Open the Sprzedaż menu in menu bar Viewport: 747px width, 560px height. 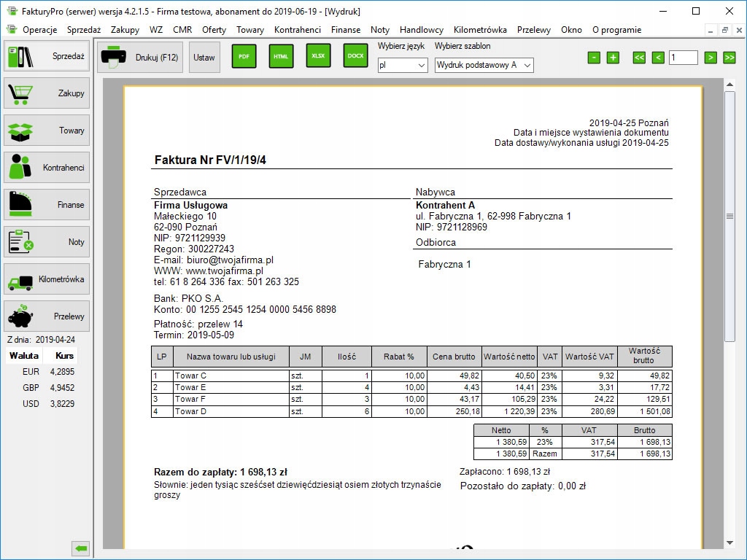click(84, 30)
